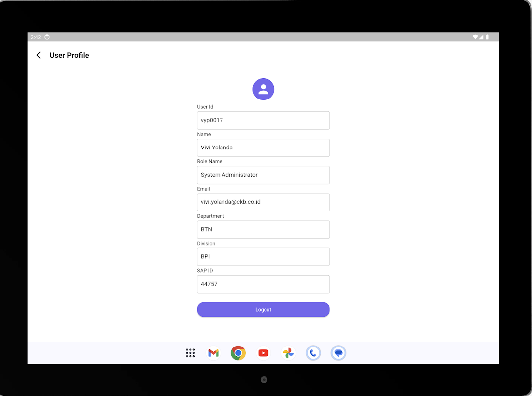The width and height of the screenshot is (532, 396).
Task: Open the Messages chat icon
Action: pyautogui.click(x=338, y=353)
